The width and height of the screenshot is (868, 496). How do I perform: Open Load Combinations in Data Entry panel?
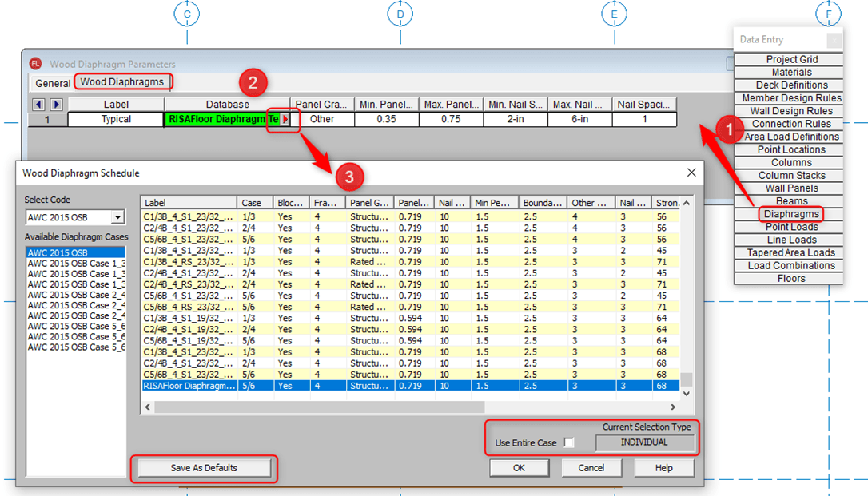pos(790,266)
